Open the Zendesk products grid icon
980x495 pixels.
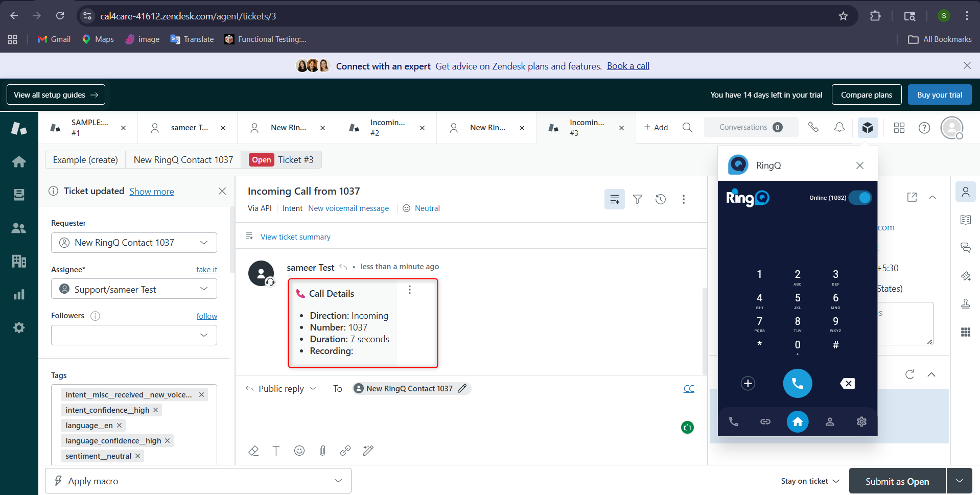(899, 128)
